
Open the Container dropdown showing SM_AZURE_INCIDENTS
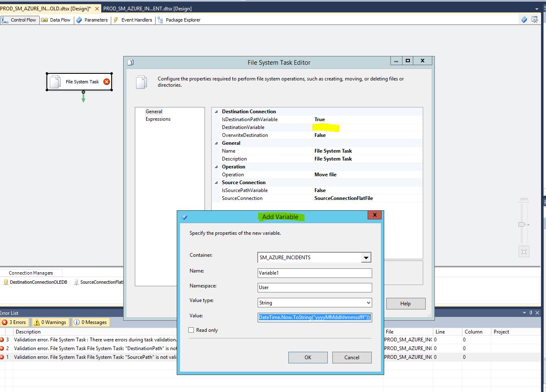(x=366, y=257)
